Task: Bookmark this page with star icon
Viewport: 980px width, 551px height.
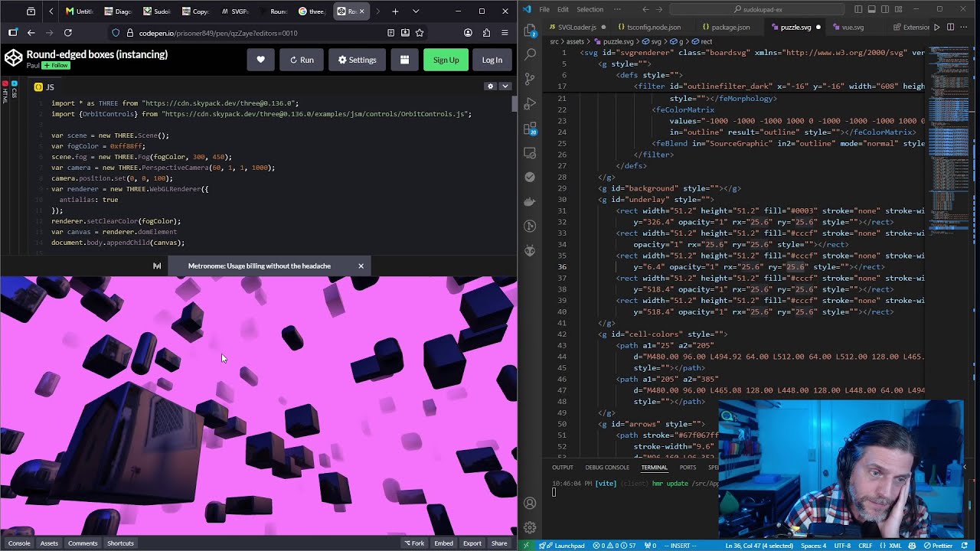Action: (x=420, y=33)
